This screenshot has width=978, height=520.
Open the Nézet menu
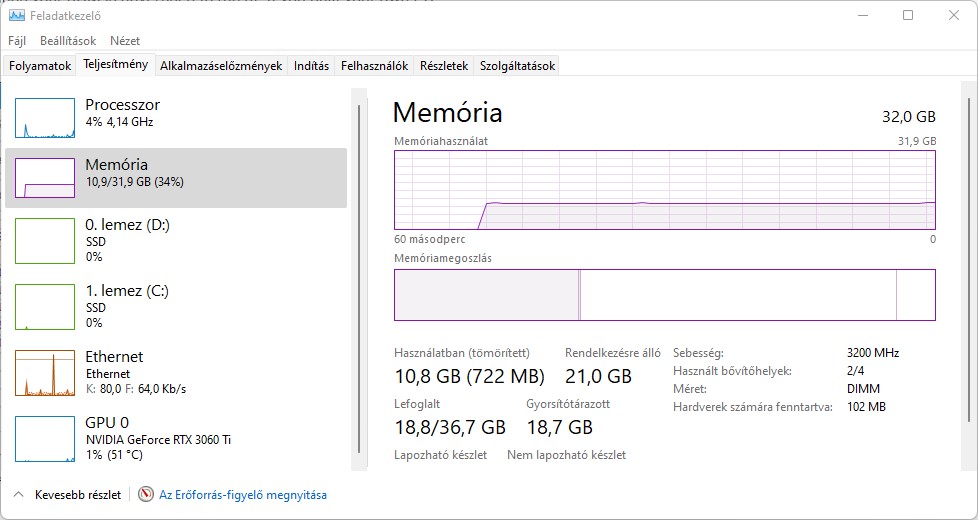point(125,41)
